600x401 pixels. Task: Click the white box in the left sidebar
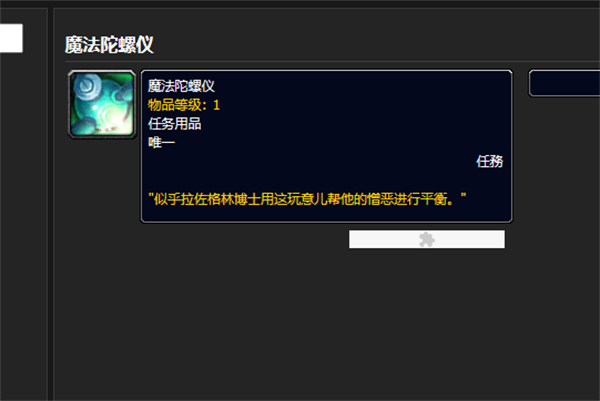point(11,38)
